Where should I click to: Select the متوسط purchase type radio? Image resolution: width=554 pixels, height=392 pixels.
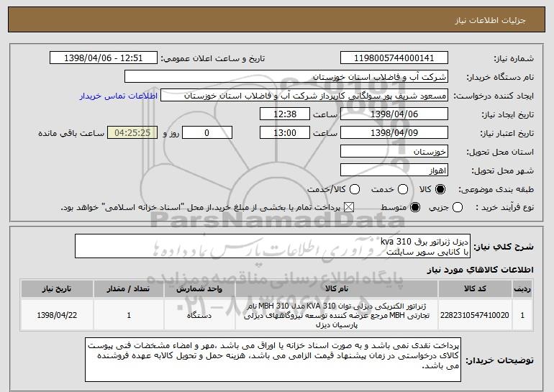tap(415, 207)
